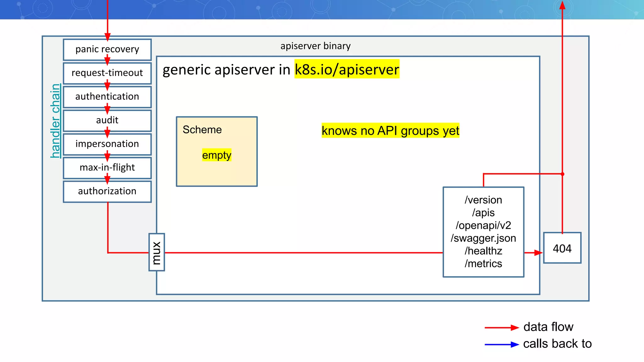This screenshot has height=362, width=644.
Task: Click the /openapi/v2 path entry
Action: point(483,225)
